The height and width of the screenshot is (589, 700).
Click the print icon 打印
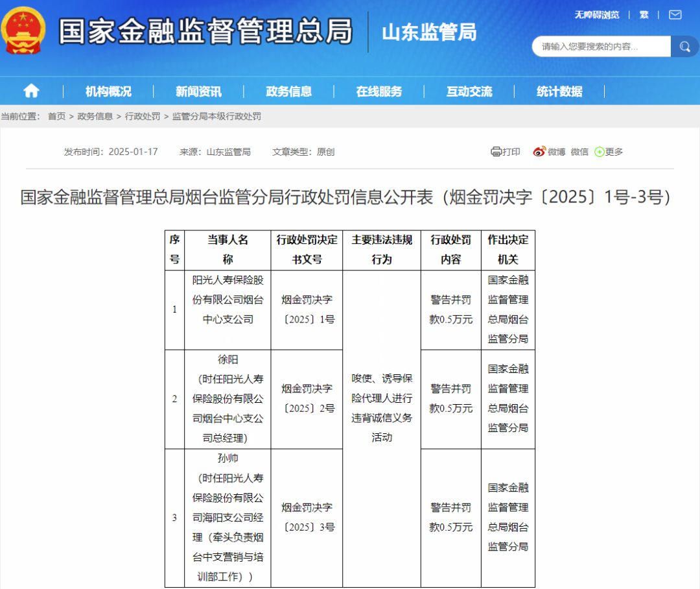point(506,152)
